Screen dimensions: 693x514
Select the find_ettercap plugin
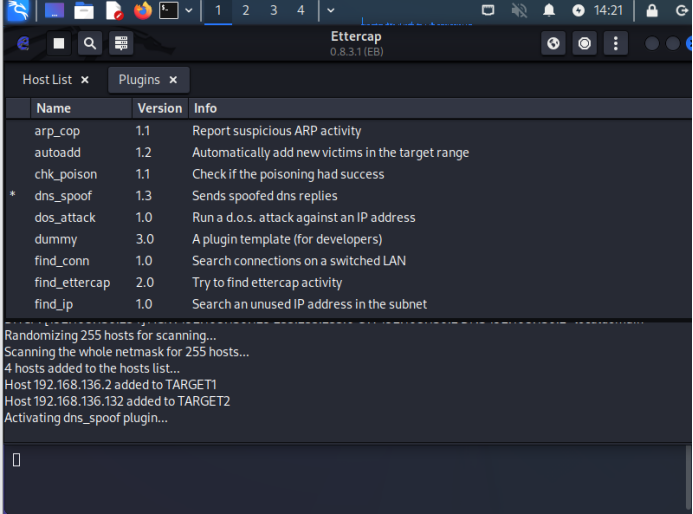[x=348, y=282]
